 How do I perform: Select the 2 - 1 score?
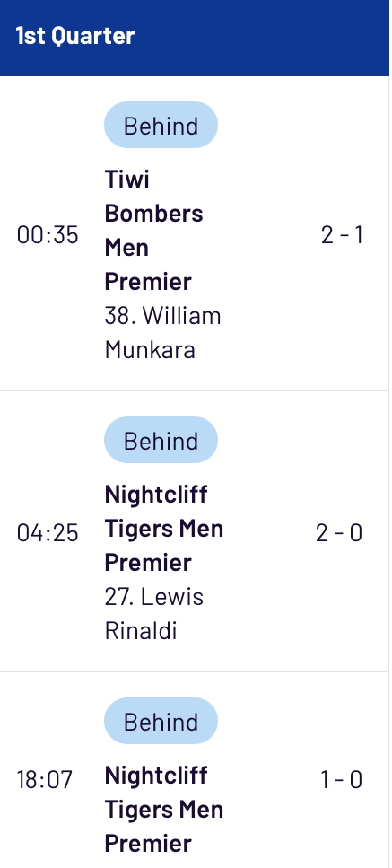(342, 235)
